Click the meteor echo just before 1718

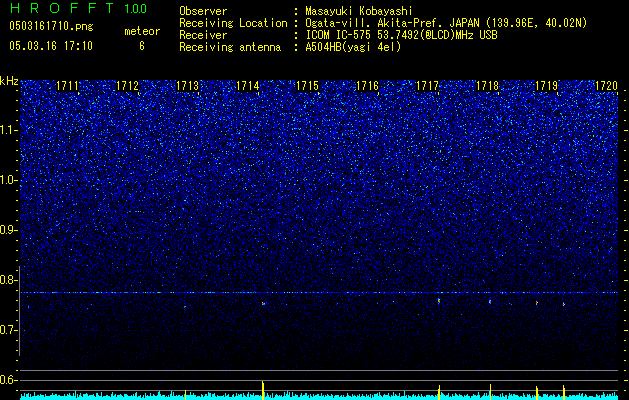[490, 302]
